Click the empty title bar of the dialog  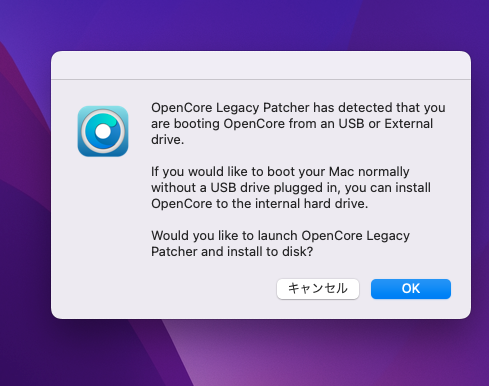click(x=261, y=65)
